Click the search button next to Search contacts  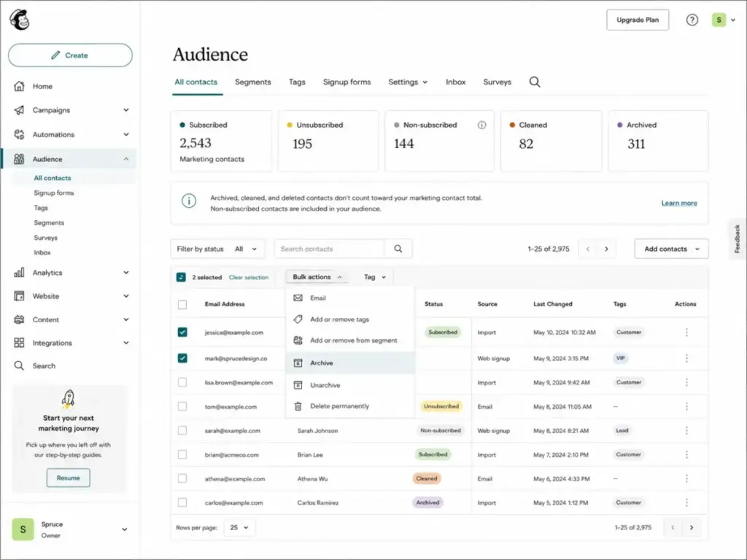[x=398, y=249]
